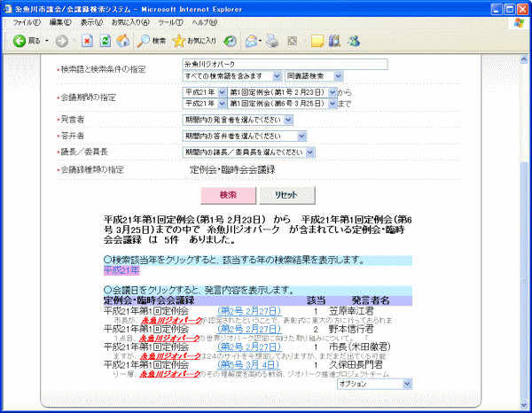Click the 発言者名 column header
The width and height of the screenshot is (532, 413).
(x=370, y=300)
